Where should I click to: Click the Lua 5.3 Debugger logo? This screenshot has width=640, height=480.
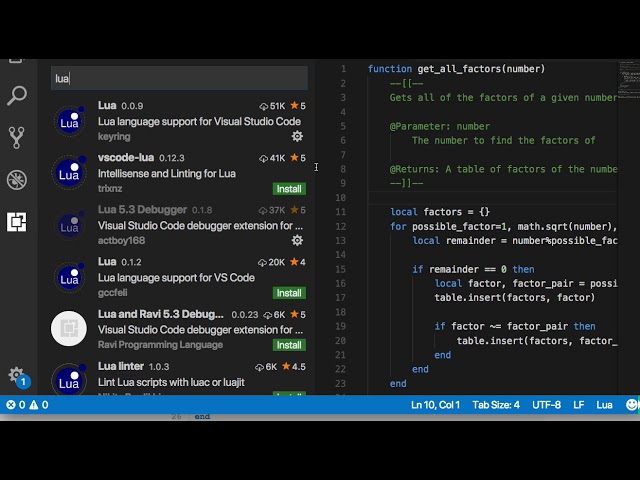coord(69,225)
